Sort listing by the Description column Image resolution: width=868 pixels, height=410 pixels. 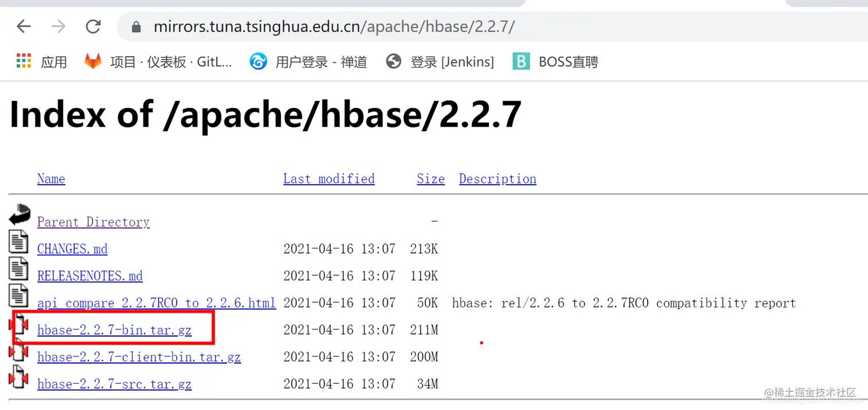(498, 179)
